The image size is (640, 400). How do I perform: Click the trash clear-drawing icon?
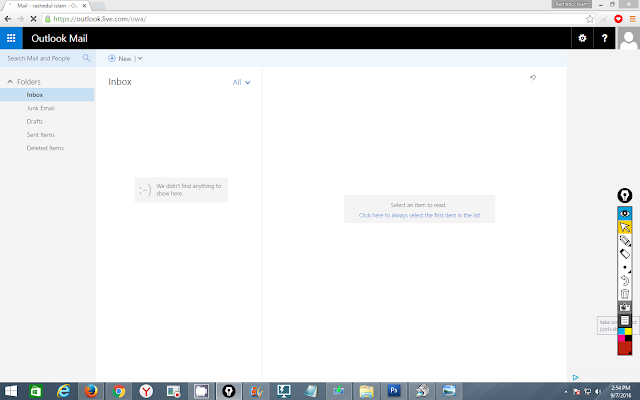click(x=624, y=294)
